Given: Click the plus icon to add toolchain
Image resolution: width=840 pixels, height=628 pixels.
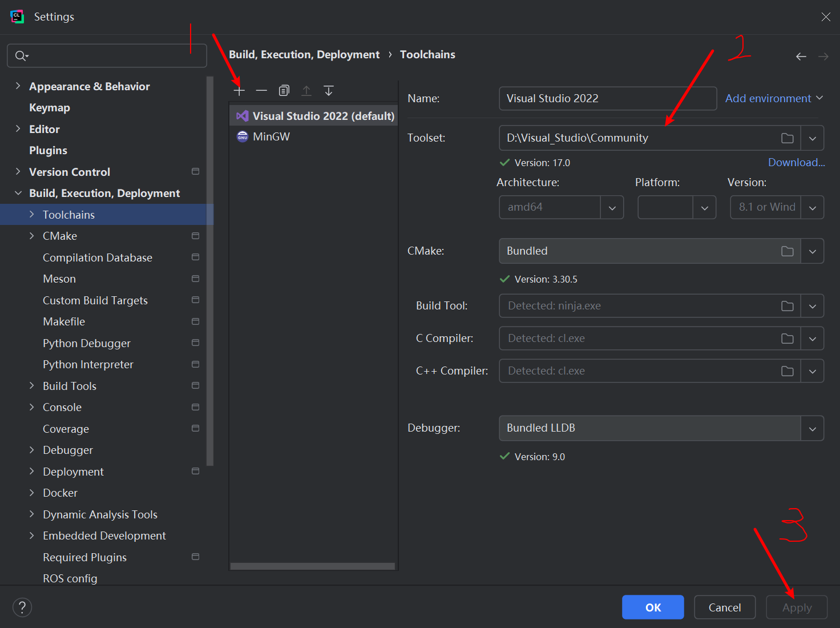Looking at the screenshot, I should click(239, 91).
